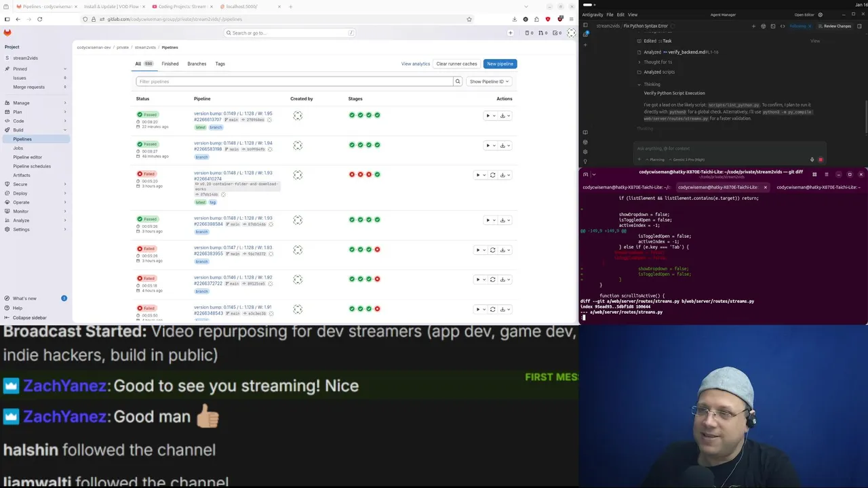Click Collapse sidebar at bottom of GitLab sidebar
This screenshot has height=488, width=868.
[x=26, y=318]
